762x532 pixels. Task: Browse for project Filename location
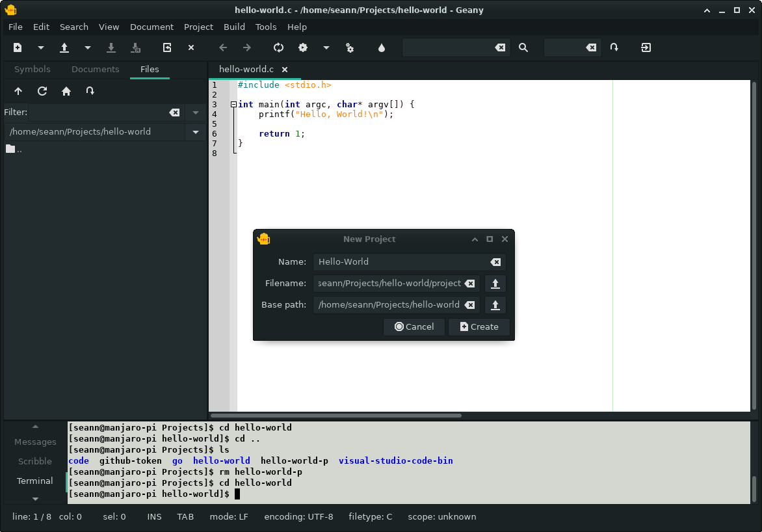point(495,284)
